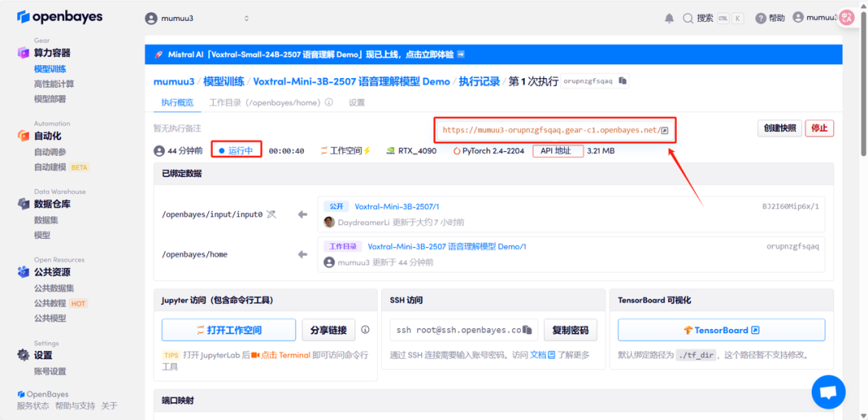The height and width of the screenshot is (420, 868).
Task: Click the Voxtral-Mini-3B-2507 语音理解模型 Demo breadcrumb
Action: (351, 81)
